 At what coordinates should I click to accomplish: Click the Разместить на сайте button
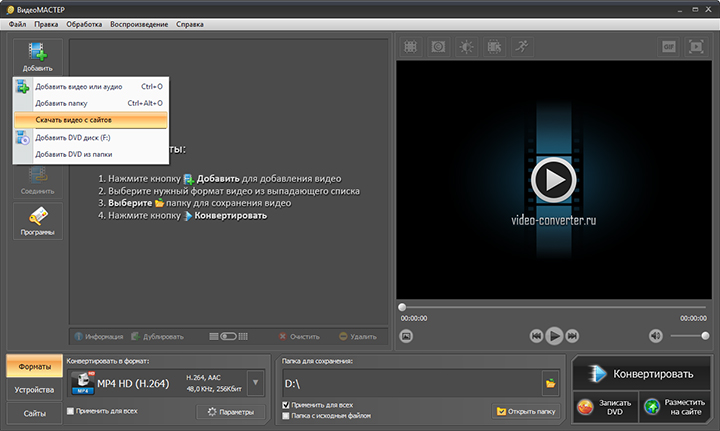675,407
